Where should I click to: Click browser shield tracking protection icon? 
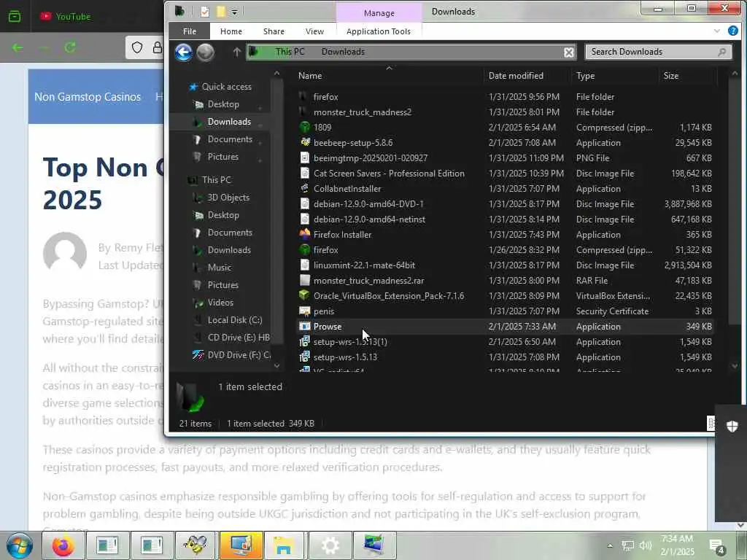[x=137, y=47]
